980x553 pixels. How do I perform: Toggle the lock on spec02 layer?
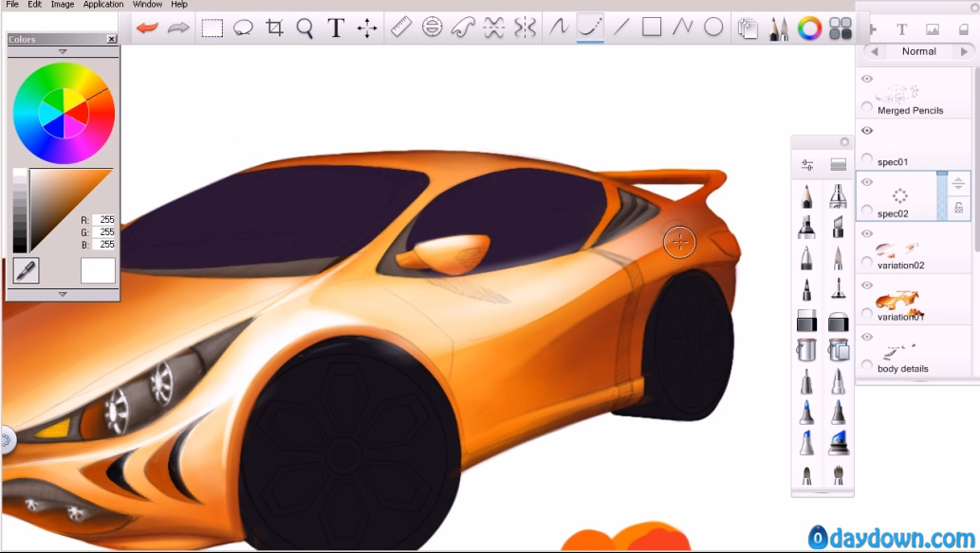click(958, 208)
